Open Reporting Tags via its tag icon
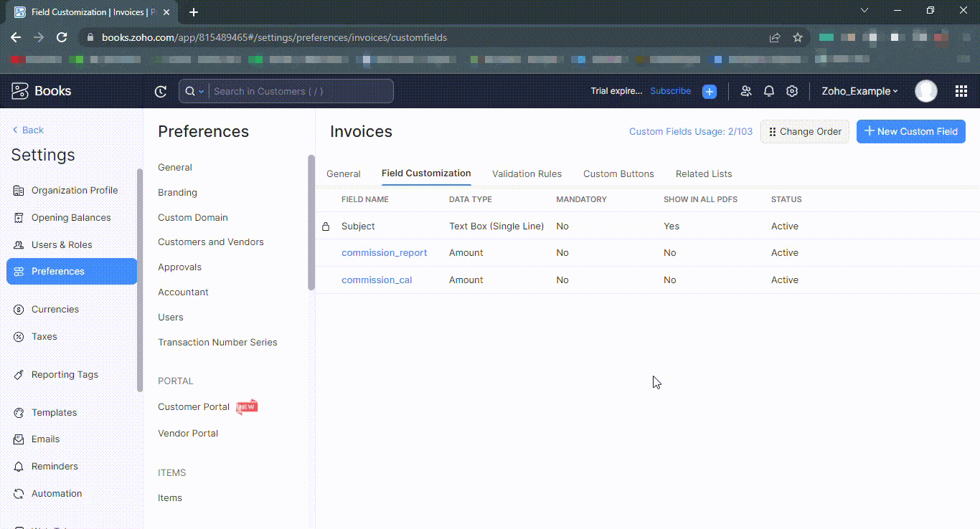The height and width of the screenshot is (529, 980). pos(18,374)
